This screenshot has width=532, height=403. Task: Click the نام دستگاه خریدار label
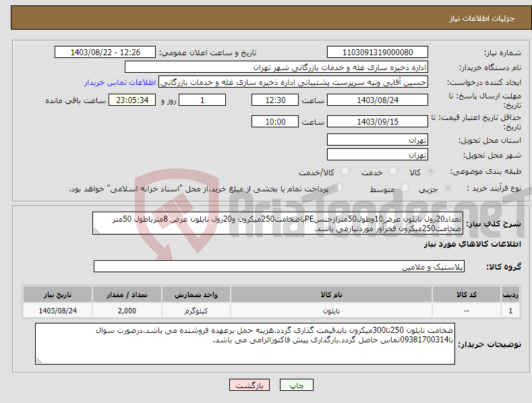point(490,67)
